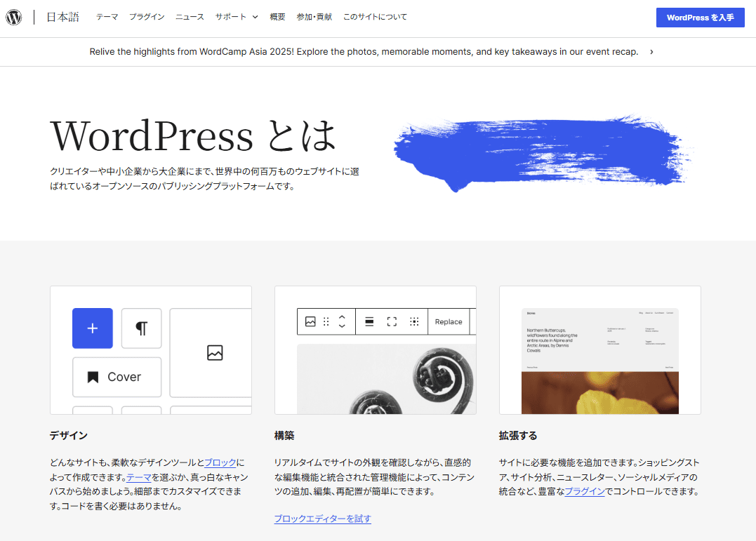Open the プラグイン link in extend paragraph
756x541 pixels.
pyautogui.click(x=585, y=492)
